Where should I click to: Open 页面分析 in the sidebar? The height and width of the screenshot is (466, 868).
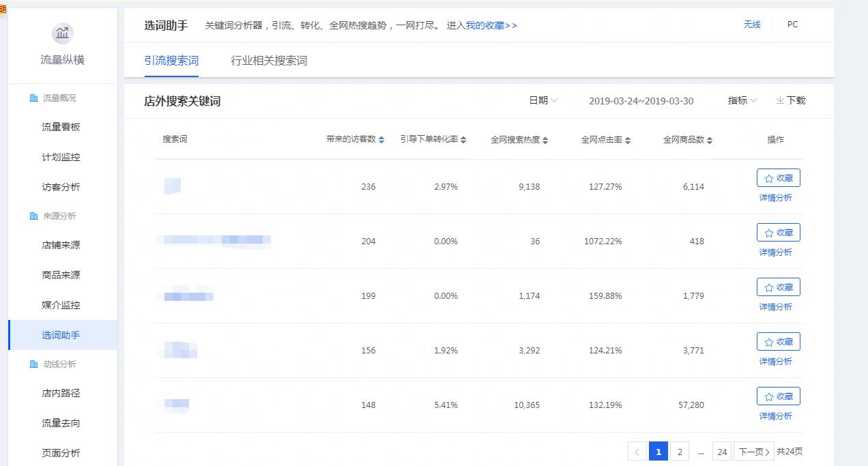click(x=61, y=453)
